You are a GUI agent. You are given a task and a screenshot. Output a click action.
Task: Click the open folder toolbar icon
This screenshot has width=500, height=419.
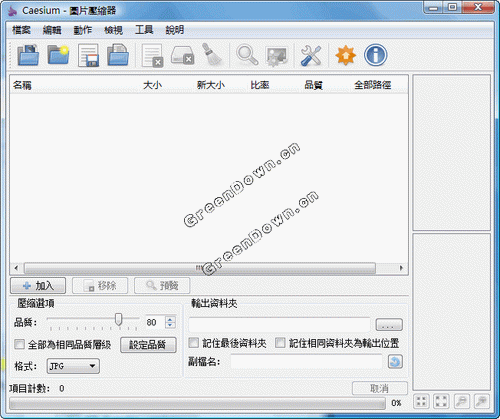pyautogui.click(x=58, y=55)
